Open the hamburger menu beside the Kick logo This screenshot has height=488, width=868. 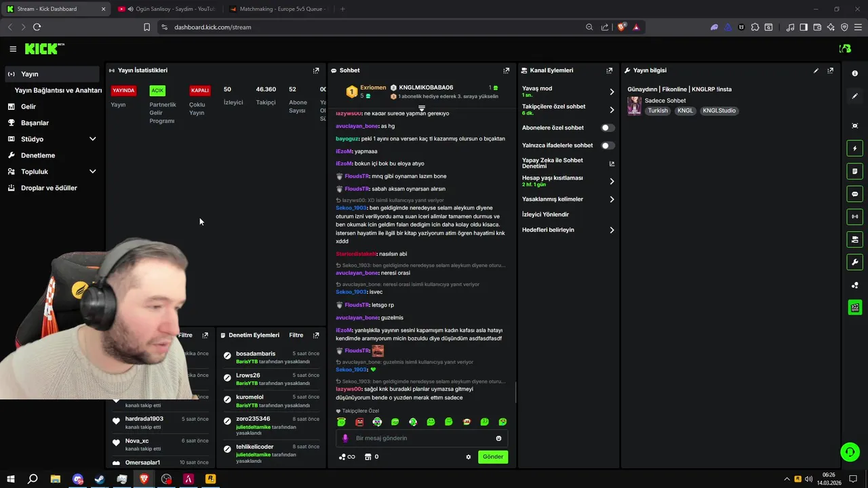point(13,49)
